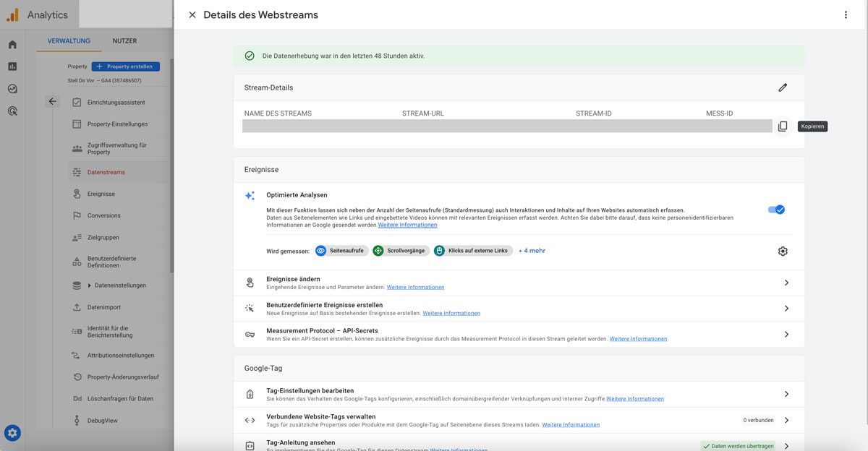Copy the measurement ID with the Kopieren icon
Screen dimensions: 868x451
[x=783, y=126]
